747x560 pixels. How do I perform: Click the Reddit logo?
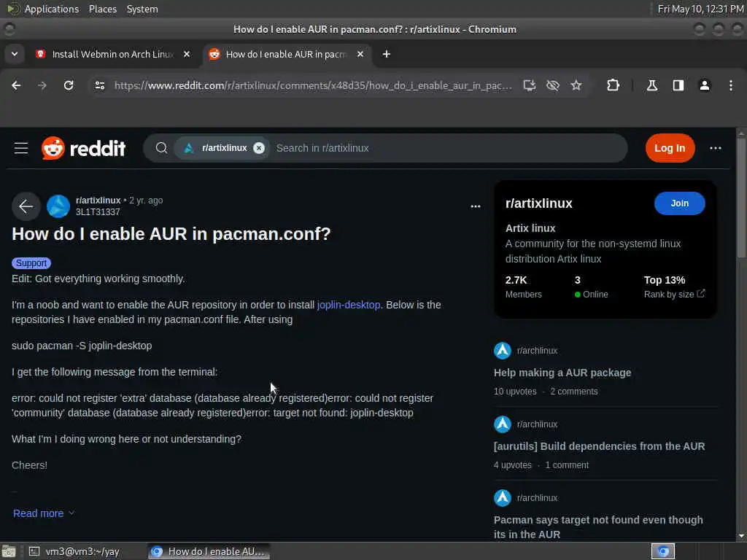(83, 148)
